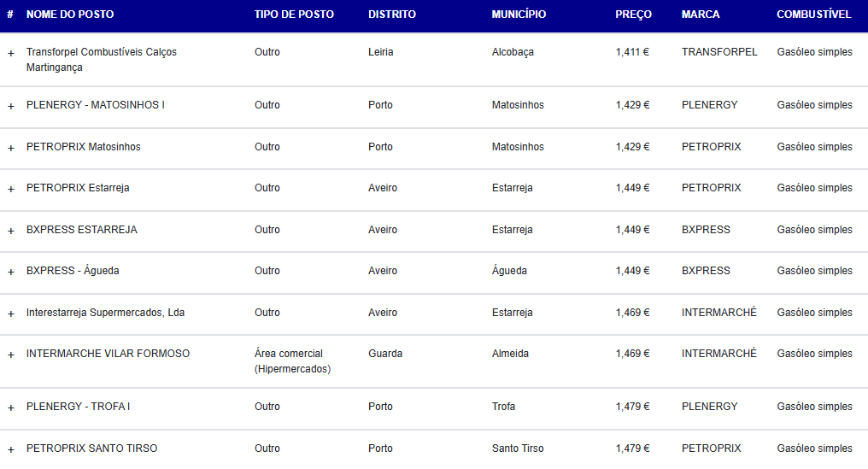Expand the BXPRESS - Águeda row

[x=10, y=272]
